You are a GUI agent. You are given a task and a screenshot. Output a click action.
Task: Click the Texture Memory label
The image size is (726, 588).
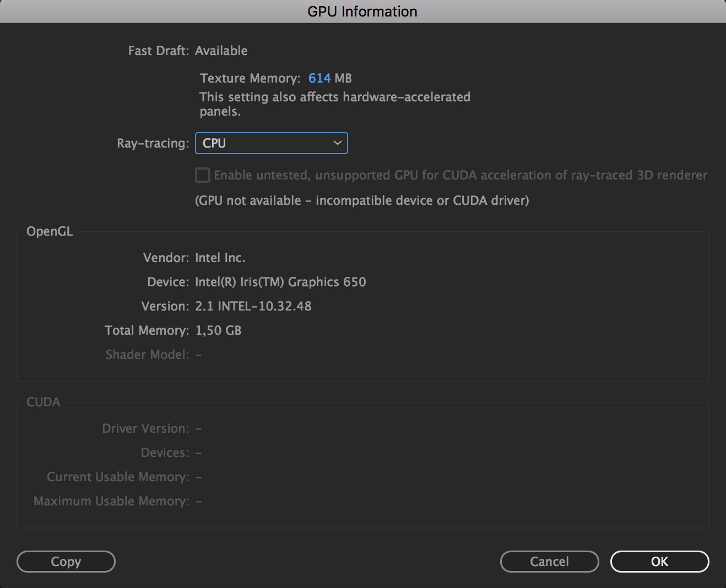point(249,78)
